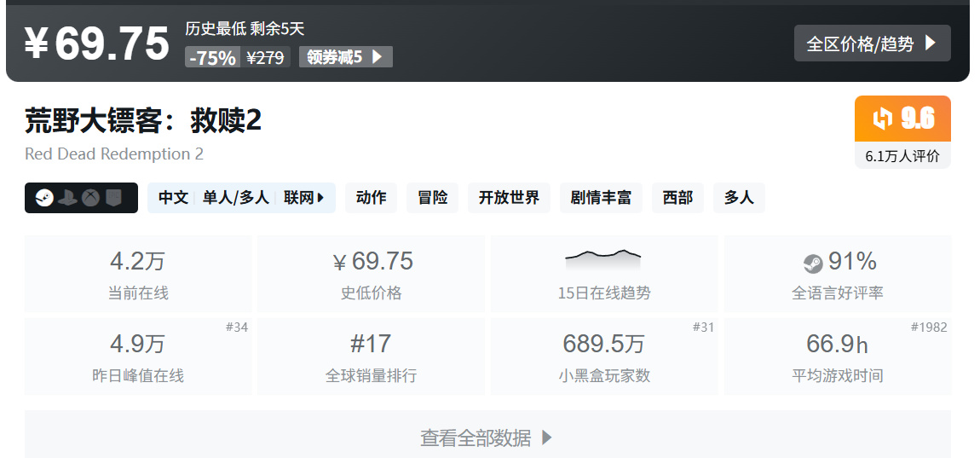The height and width of the screenshot is (458, 980).
Task: Open the 开放世界 genre tag
Action: click(x=509, y=198)
